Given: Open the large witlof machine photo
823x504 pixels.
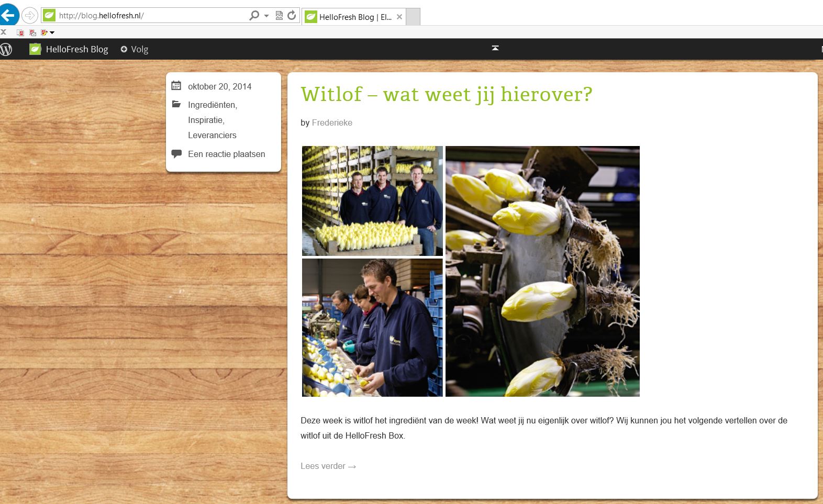Looking at the screenshot, I should coord(542,271).
